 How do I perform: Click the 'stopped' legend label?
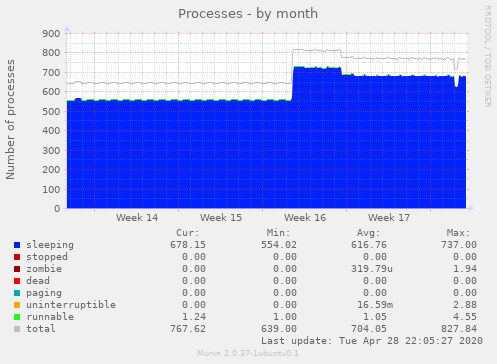47,257
